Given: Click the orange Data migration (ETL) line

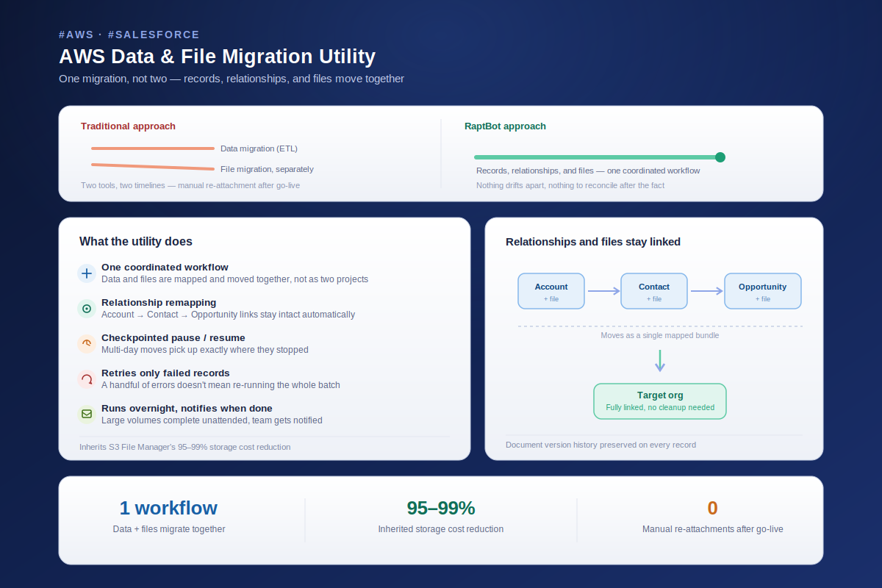Looking at the screenshot, I should point(153,148).
